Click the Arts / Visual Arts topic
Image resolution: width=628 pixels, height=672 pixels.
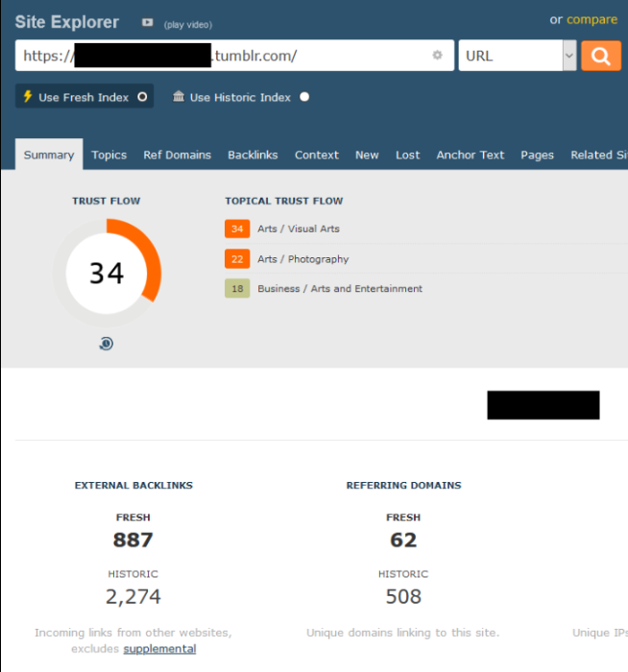(299, 228)
